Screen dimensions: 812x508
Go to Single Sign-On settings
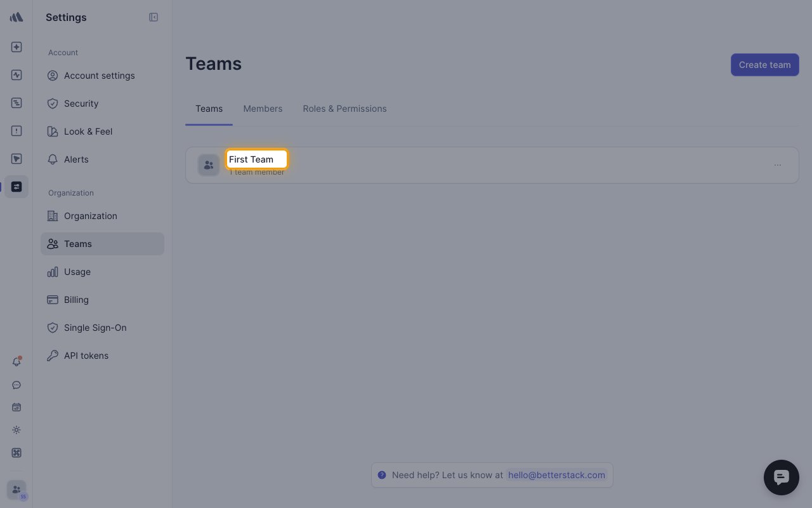tap(102, 328)
